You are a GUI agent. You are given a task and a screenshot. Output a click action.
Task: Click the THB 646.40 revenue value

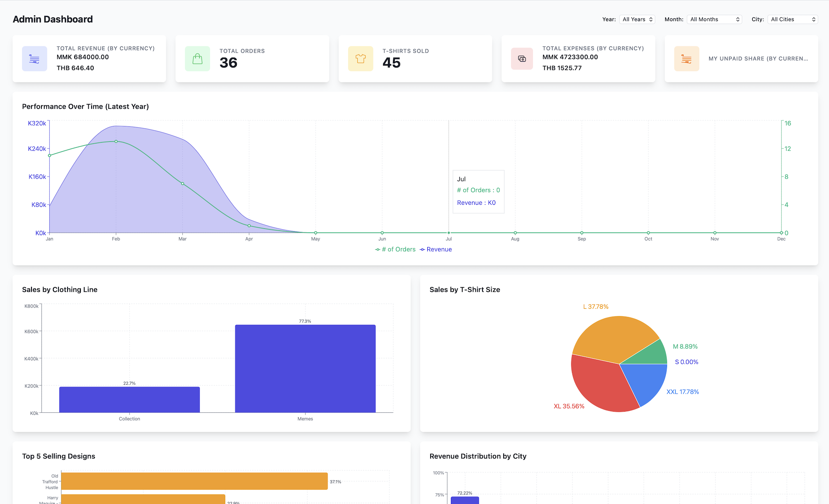[75, 68]
